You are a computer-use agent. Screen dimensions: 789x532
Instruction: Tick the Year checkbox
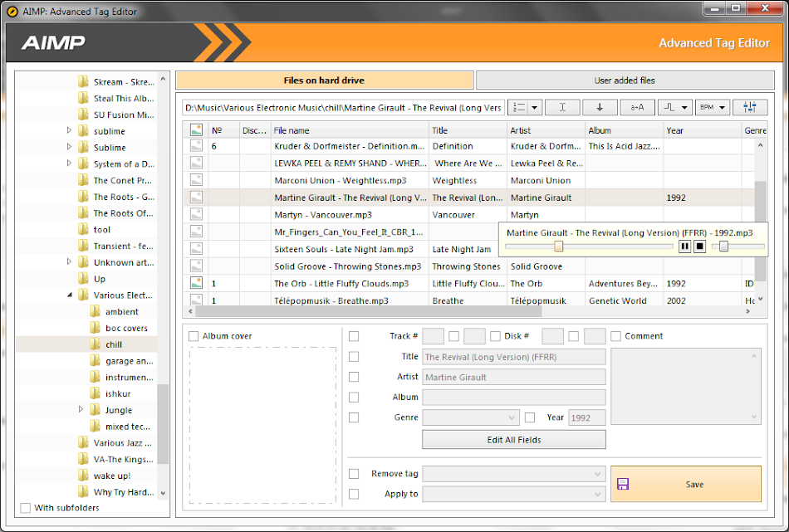click(x=530, y=417)
